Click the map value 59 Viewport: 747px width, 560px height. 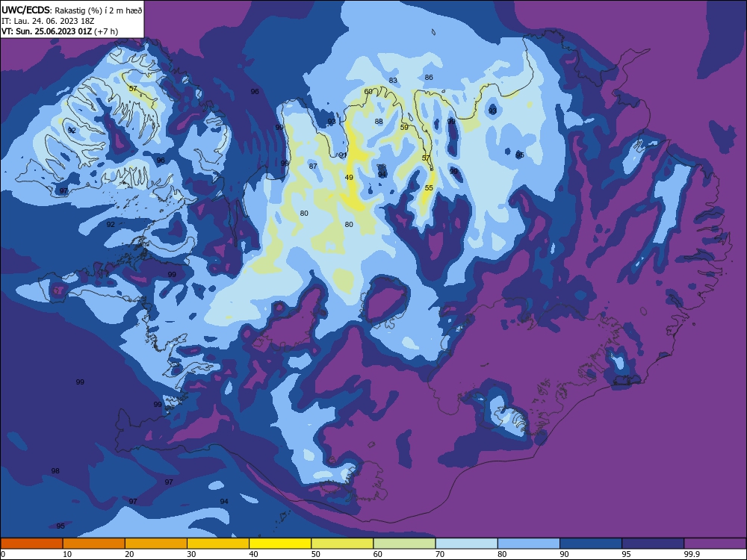coord(404,127)
